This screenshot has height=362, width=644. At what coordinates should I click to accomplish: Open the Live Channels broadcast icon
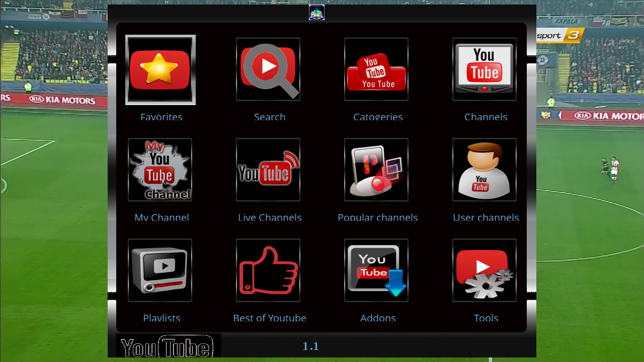pyautogui.click(x=268, y=170)
